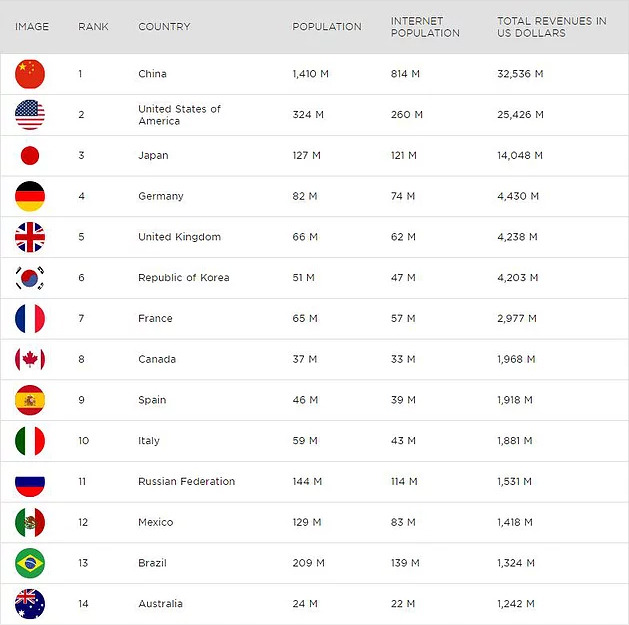Click the France country name
The width and height of the screenshot is (629, 625).
[155, 319]
